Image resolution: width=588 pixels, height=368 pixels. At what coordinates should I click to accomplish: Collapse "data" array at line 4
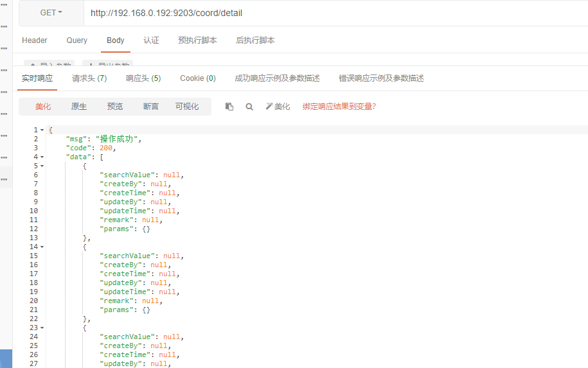42,157
